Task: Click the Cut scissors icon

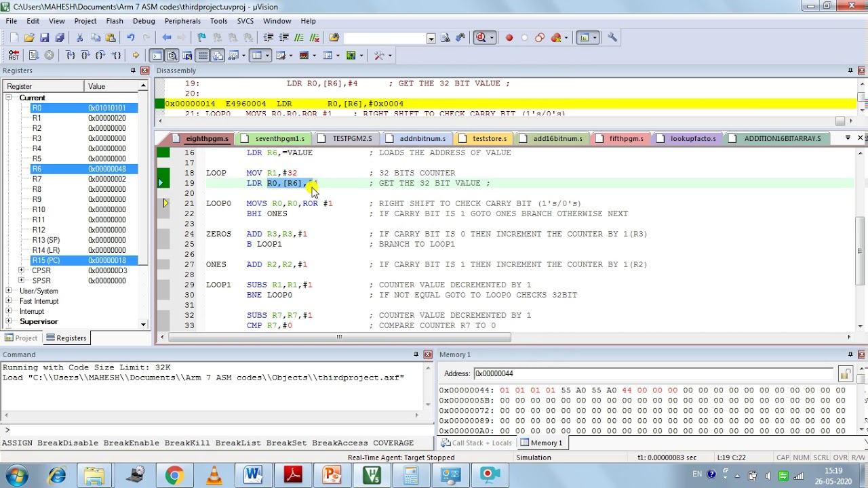Action: point(79,38)
